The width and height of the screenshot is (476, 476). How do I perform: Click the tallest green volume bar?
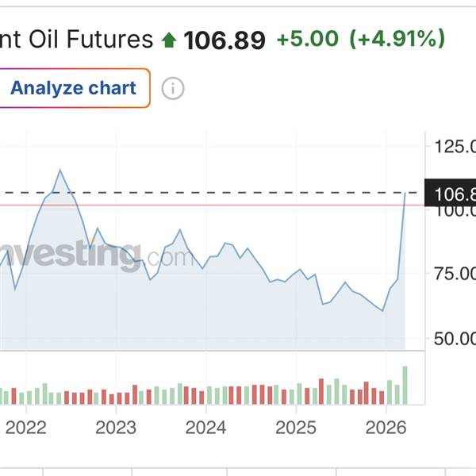[405, 385]
